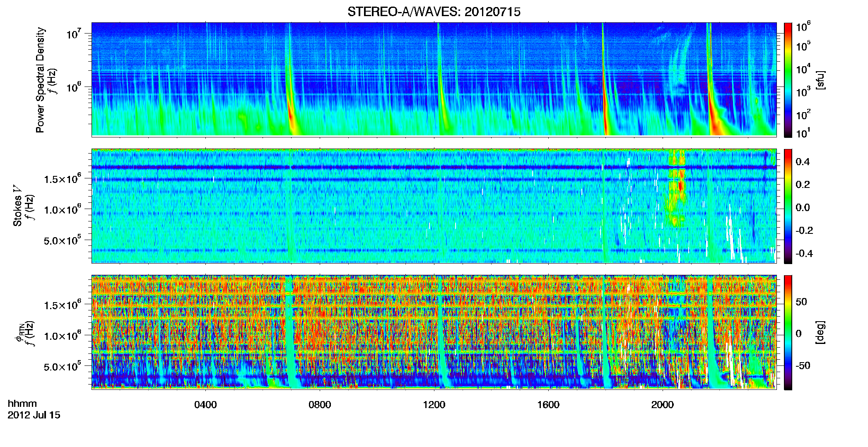The height and width of the screenshot is (447, 868).
Task: Click the 0.4 value on the Stokes colorbar
Action: 803,162
